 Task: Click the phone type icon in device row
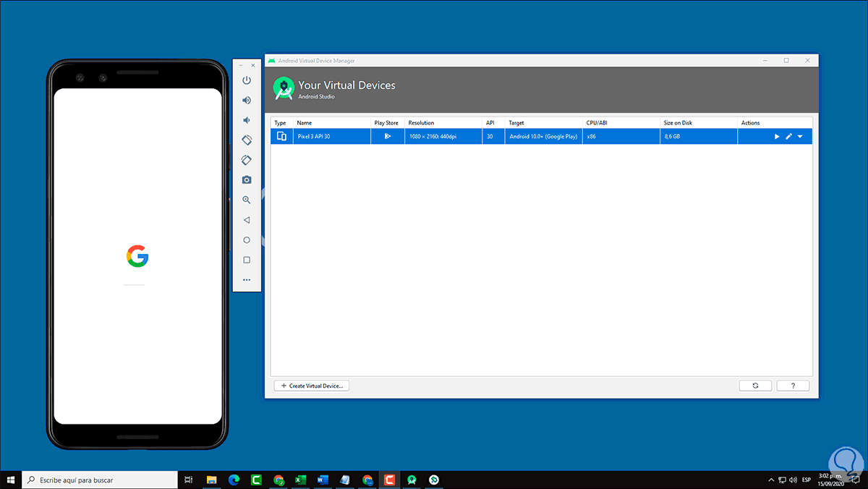click(281, 136)
